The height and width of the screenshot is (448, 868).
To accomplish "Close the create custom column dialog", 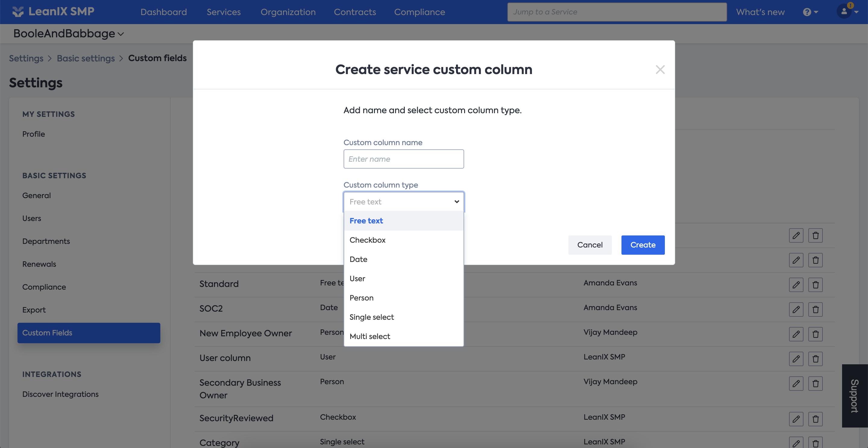I will point(660,70).
